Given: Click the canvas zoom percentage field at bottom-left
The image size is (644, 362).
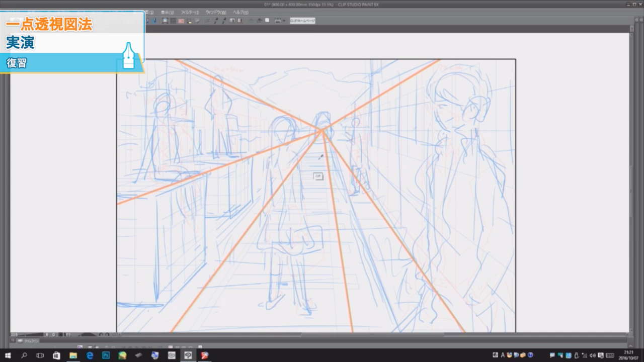Looking at the screenshot, I should pos(15,334).
